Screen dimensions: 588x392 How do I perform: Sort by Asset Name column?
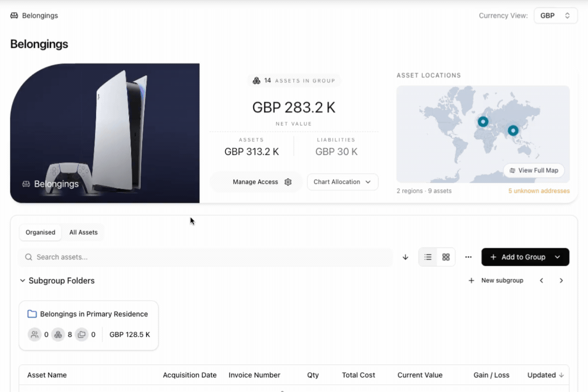(x=47, y=375)
